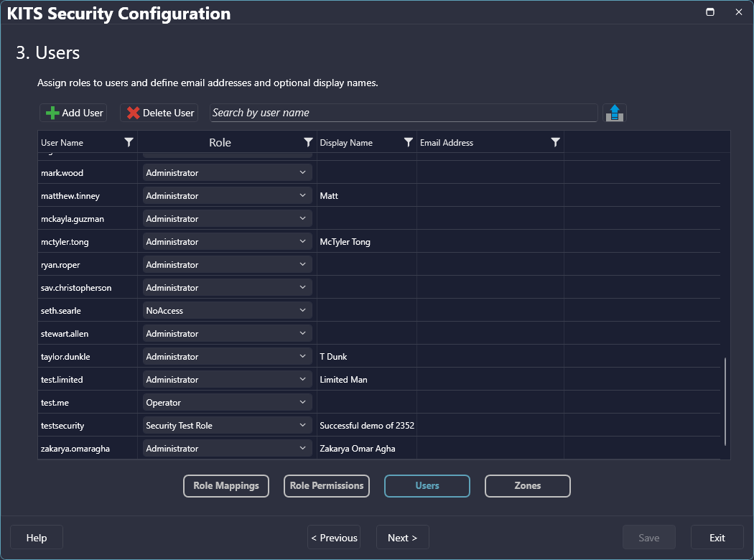The height and width of the screenshot is (560, 754).
Task: Open the Role Permissions tab
Action: pos(327,486)
